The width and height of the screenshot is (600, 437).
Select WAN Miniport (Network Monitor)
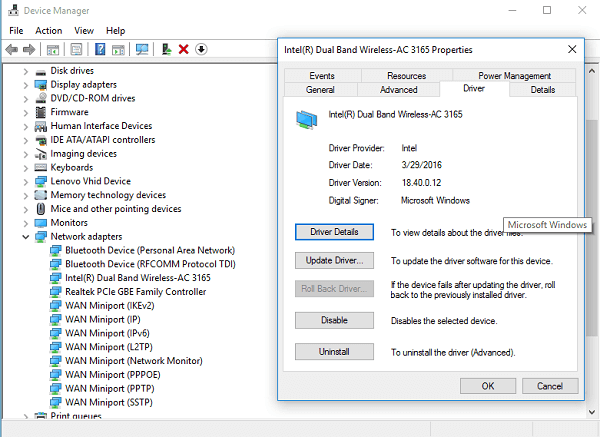pyautogui.click(x=134, y=361)
